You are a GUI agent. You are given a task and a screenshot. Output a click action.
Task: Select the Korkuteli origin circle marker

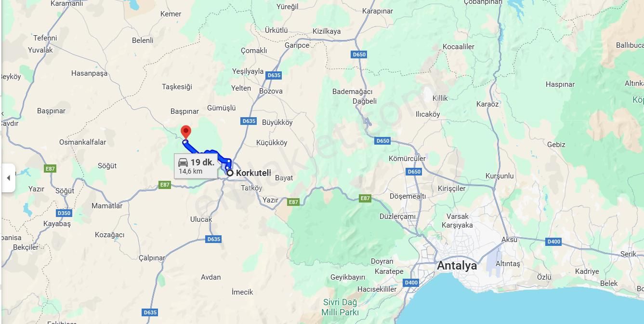click(230, 173)
